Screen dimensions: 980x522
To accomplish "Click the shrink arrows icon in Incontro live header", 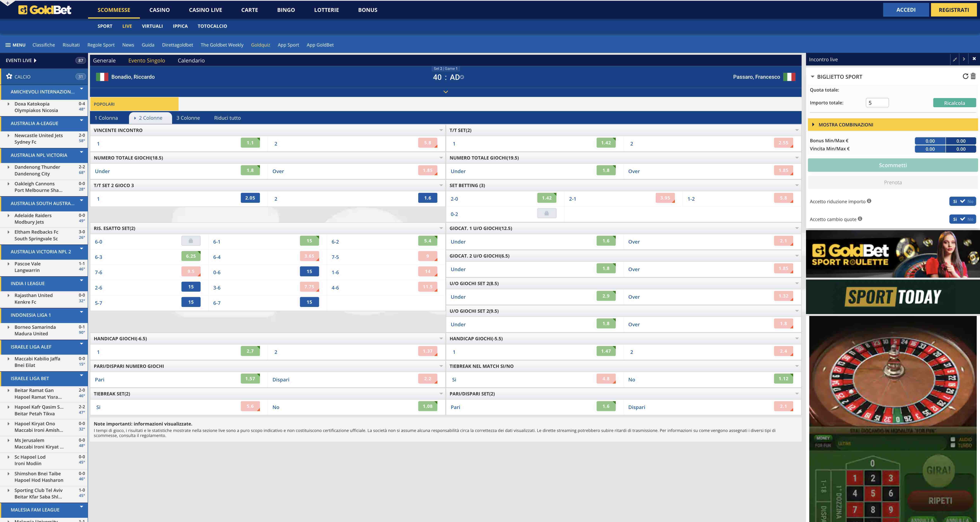I will click(x=955, y=59).
